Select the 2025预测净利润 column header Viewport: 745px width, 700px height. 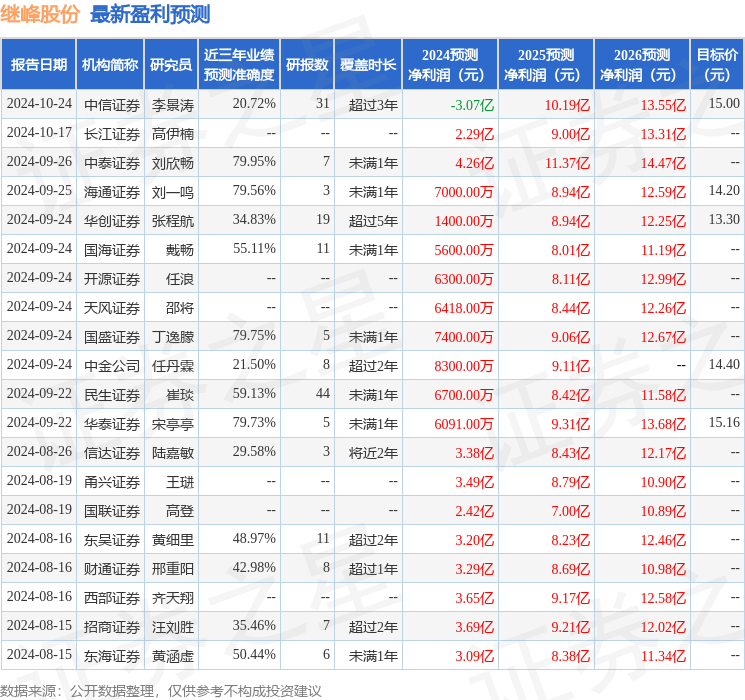546,65
